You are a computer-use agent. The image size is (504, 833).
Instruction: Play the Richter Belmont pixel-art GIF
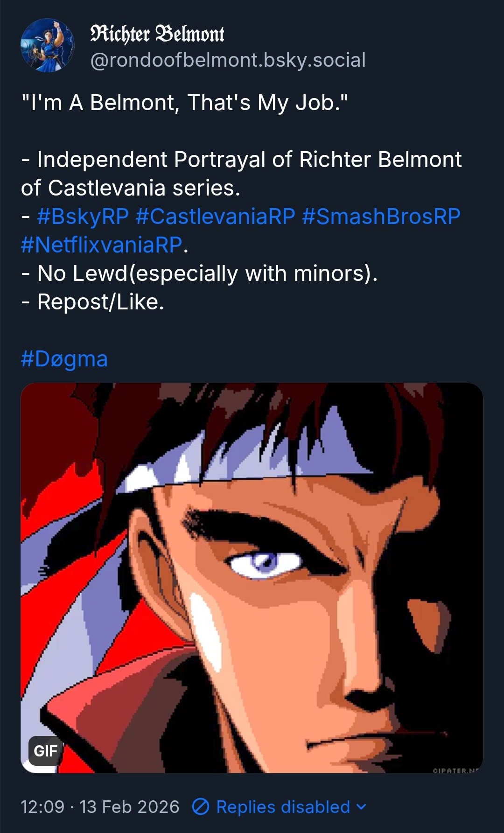pyautogui.click(x=252, y=578)
